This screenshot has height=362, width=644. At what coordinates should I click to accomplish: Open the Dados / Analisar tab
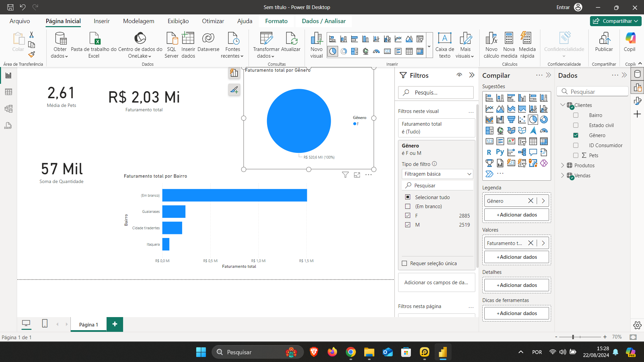(x=324, y=21)
